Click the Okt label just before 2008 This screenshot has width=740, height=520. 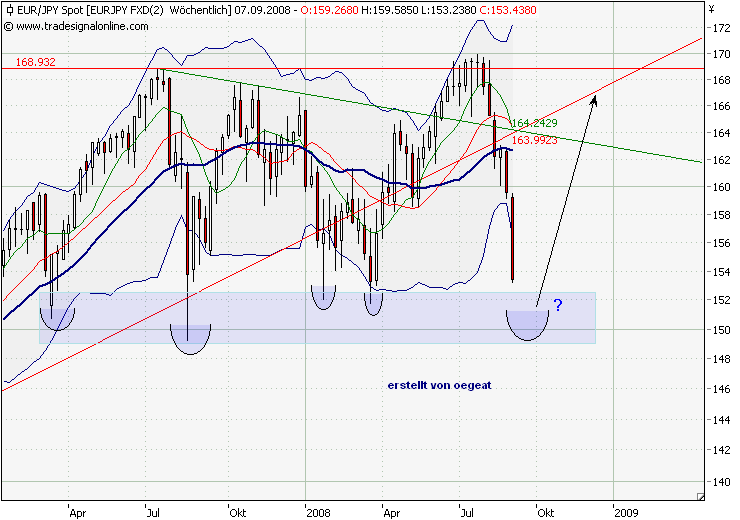pyautogui.click(x=237, y=512)
